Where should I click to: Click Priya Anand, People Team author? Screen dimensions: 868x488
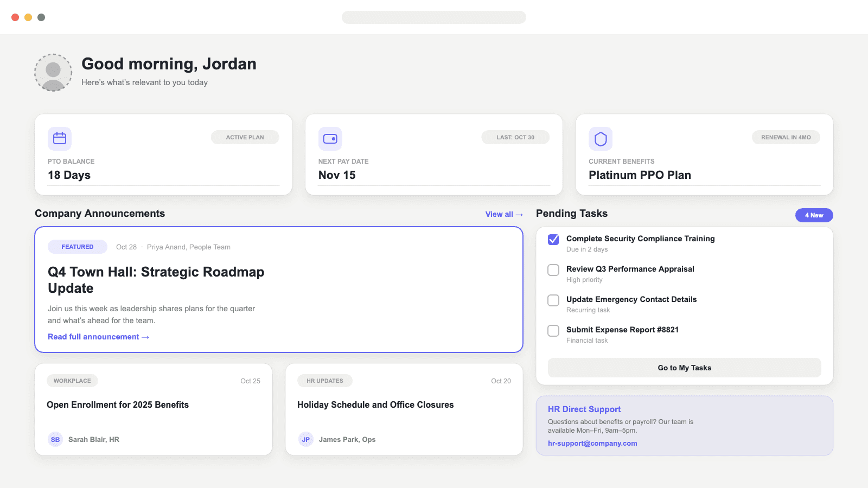[189, 247]
